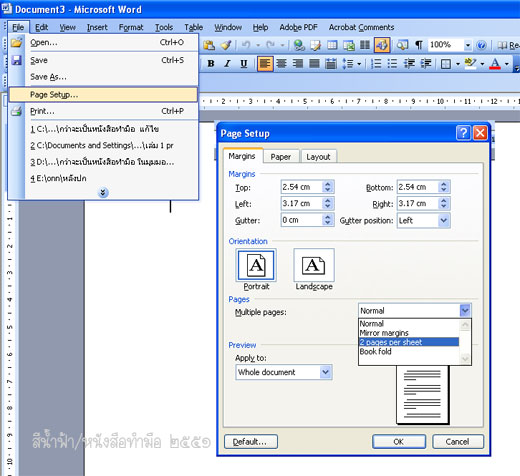This screenshot has width=520, height=476.
Task: Select Justify alignment icon
Action: pos(314,63)
